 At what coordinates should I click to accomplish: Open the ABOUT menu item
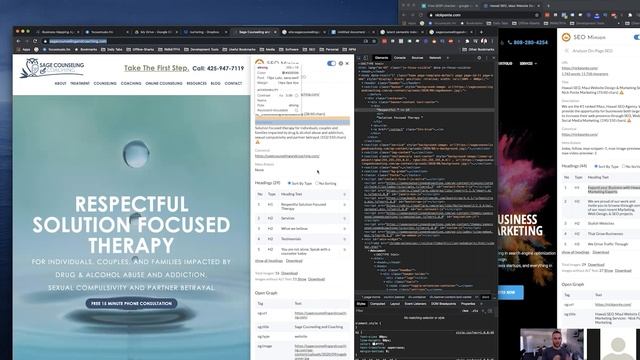coord(60,83)
